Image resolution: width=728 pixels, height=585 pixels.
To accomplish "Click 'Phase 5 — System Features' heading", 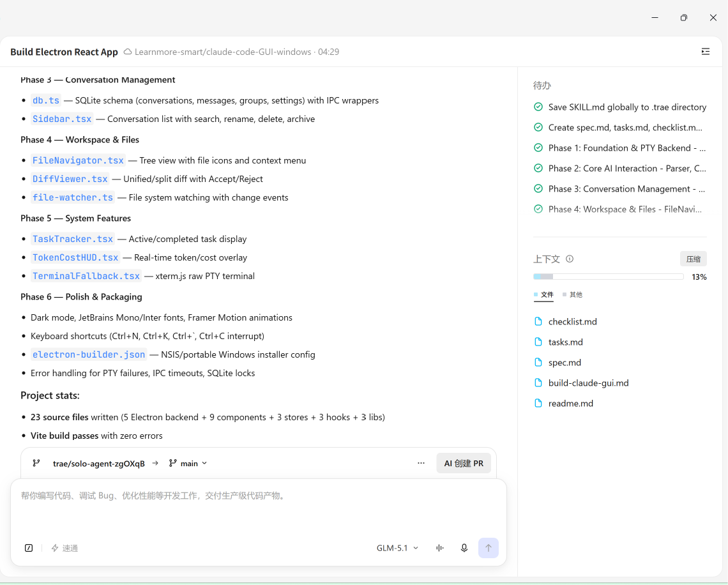I will point(76,218).
